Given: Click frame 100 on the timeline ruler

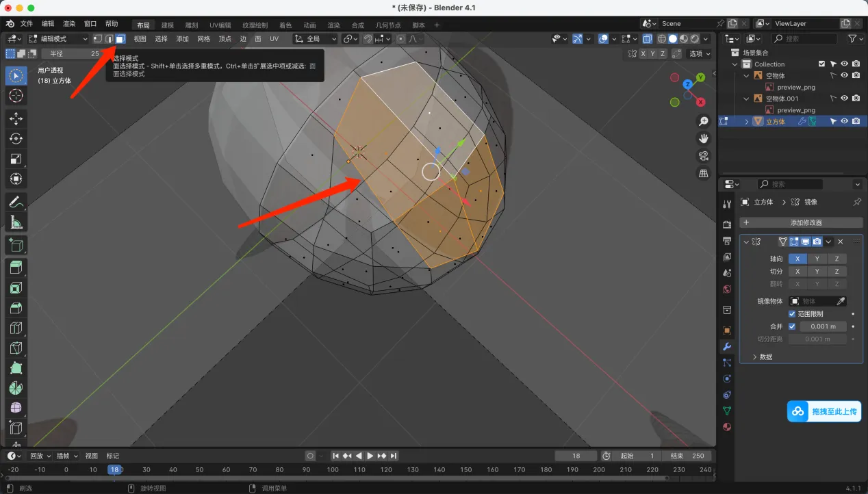Looking at the screenshot, I should point(333,469).
